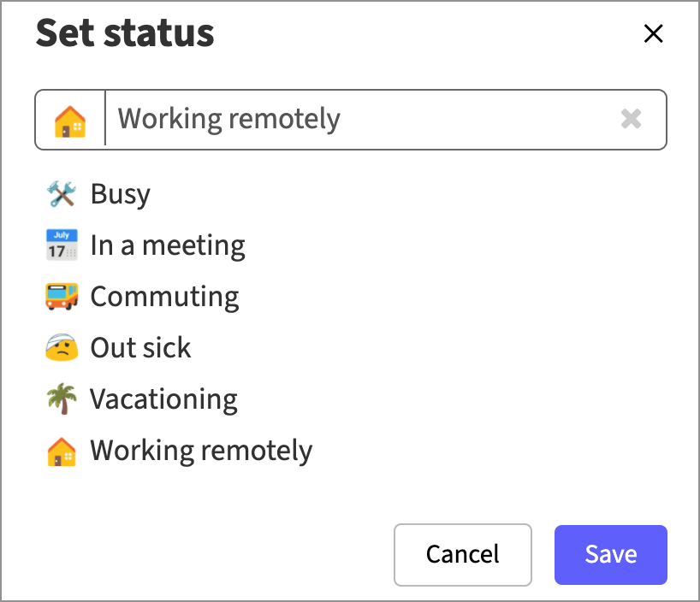The height and width of the screenshot is (602, 700).
Task: Click the palm tree Vacationing emoji
Action: tap(62, 399)
